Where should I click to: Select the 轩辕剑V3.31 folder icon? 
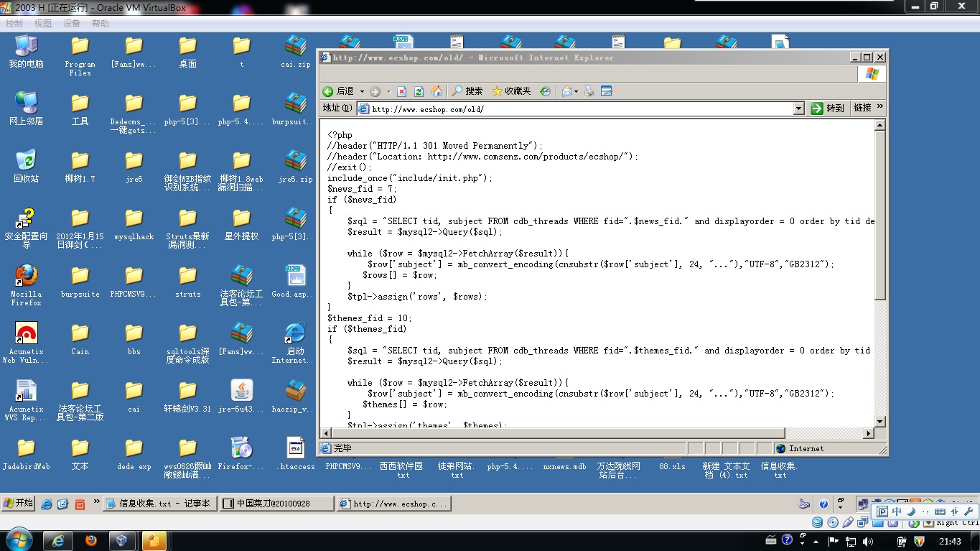(x=188, y=397)
